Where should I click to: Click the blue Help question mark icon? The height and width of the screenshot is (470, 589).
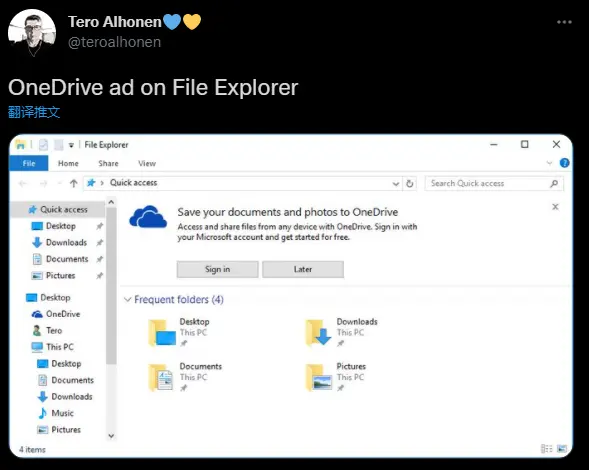tap(564, 163)
